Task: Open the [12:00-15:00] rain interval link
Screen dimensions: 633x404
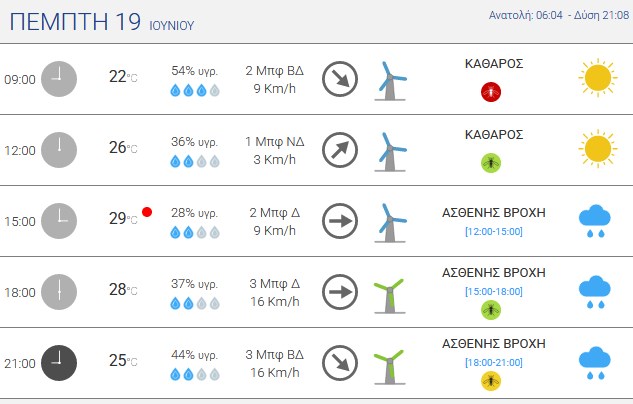Action: [x=494, y=231]
